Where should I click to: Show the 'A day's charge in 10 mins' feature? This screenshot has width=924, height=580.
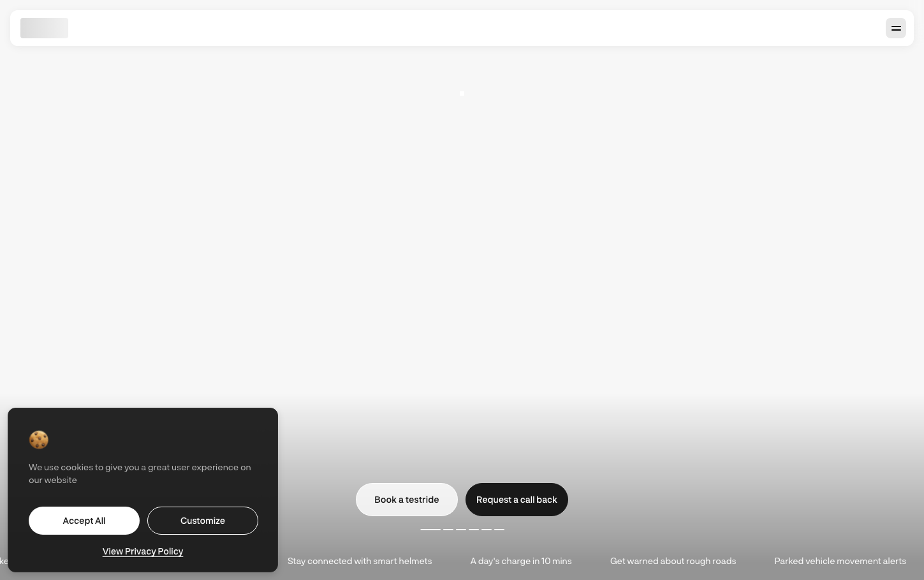tap(521, 561)
